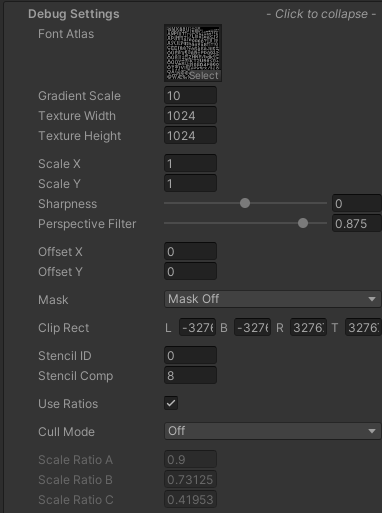Click the Scale Ratio C field
The height and width of the screenshot is (513, 382).
tap(190, 500)
